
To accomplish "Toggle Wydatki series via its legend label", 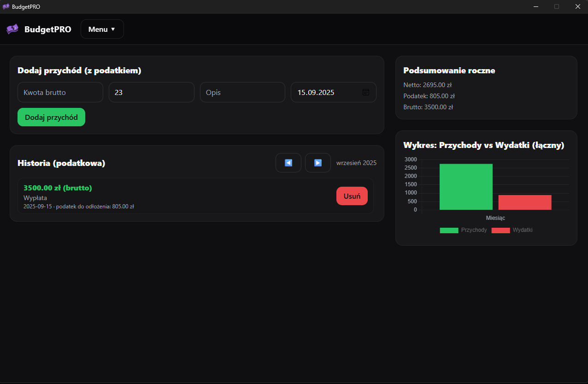I will tap(522, 230).
